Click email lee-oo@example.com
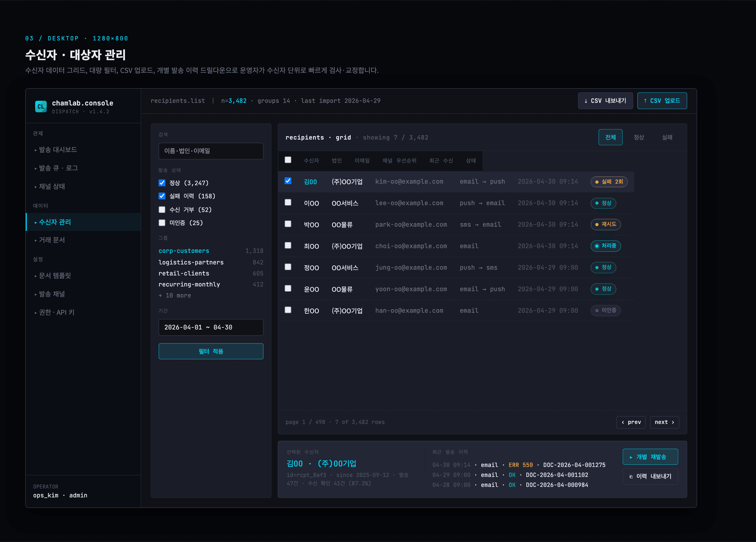756x542 pixels. pyautogui.click(x=409, y=203)
